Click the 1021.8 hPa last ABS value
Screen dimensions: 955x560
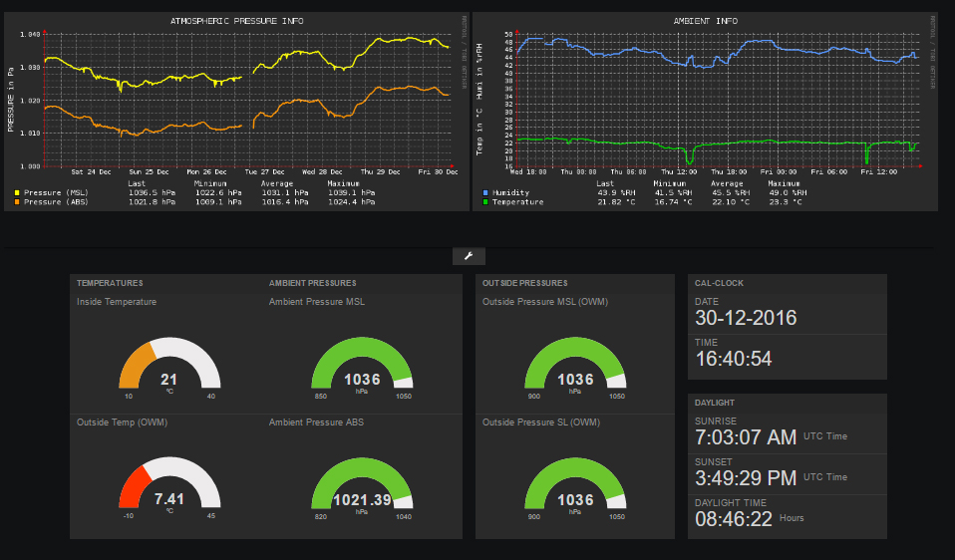[152, 202]
